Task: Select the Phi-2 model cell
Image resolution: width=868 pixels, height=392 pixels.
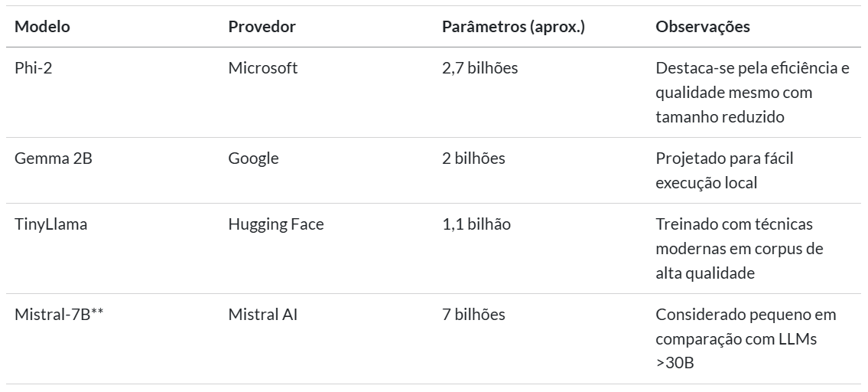Action: [34, 68]
